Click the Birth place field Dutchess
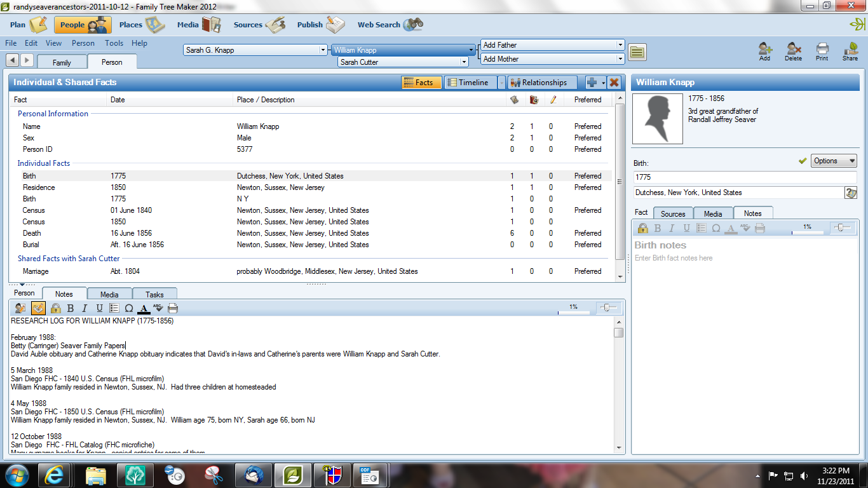Viewport: 868px width, 488px height. coord(738,193)
